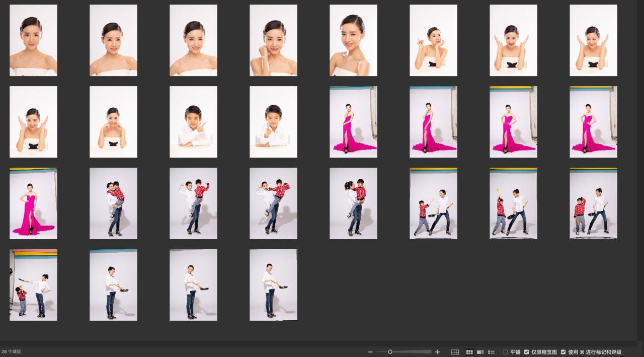Uncheck the 仅限缩览图 checkbox
The height and width of the screenshot is (357, 644).
click(x=527, y=352)
